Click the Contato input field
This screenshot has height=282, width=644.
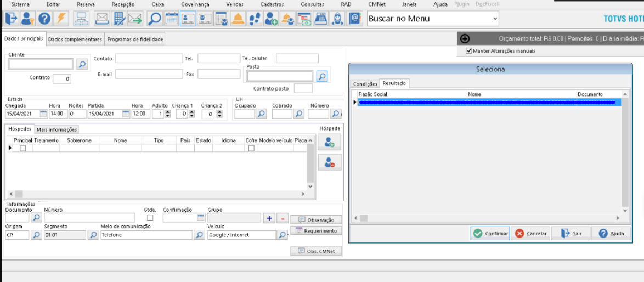(x=149, y=59)
